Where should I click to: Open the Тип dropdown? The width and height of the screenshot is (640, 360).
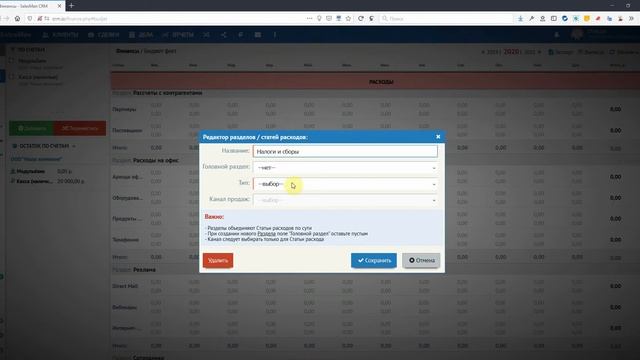click(x=345, y=184)
